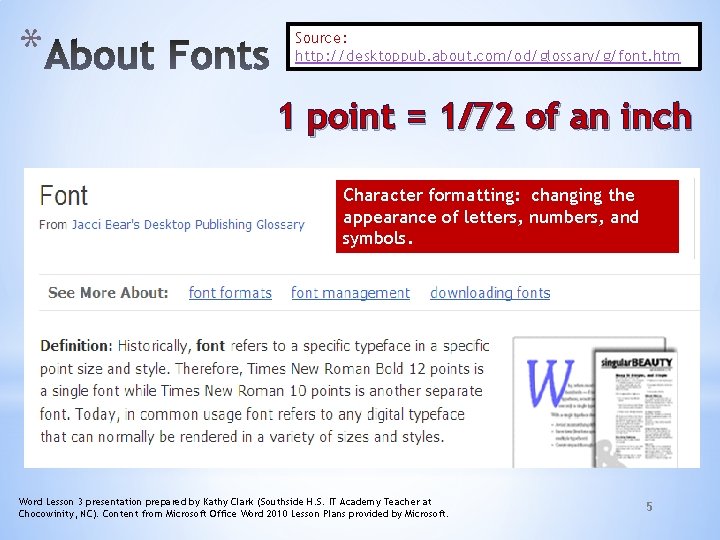Click the slide number 5
The image size is (720, 540).
649,506
